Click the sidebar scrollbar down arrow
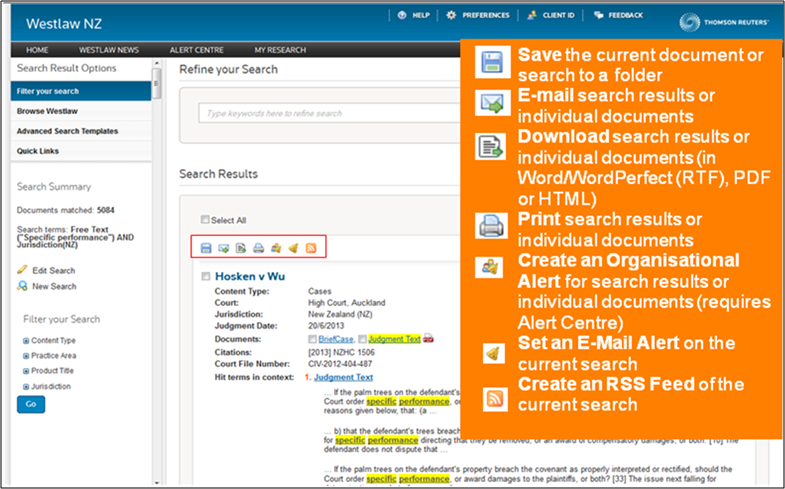 tap(157, 482)
